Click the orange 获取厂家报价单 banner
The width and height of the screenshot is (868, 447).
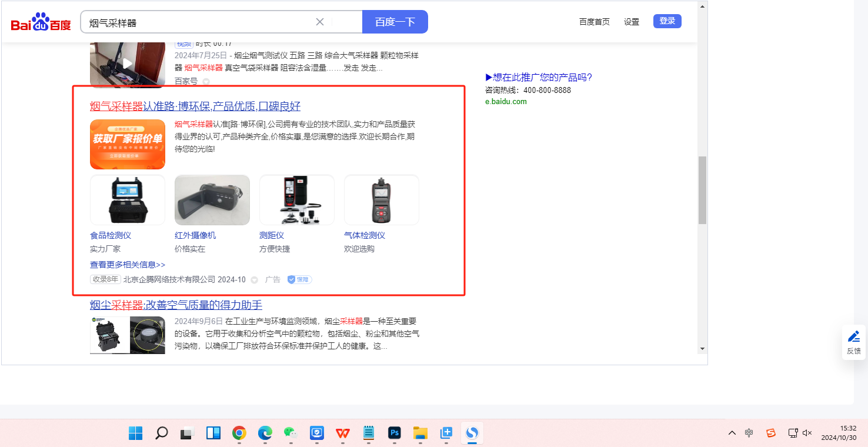pos(128,144)
